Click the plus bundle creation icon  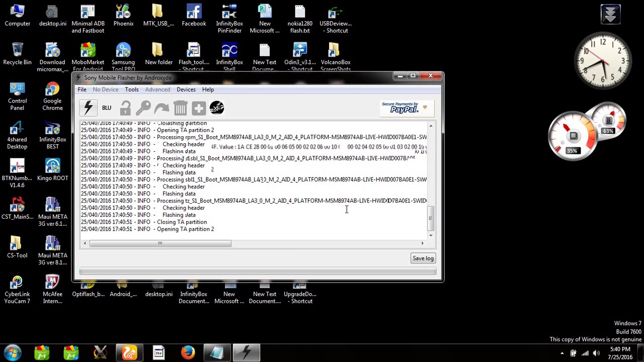[198, 108]
